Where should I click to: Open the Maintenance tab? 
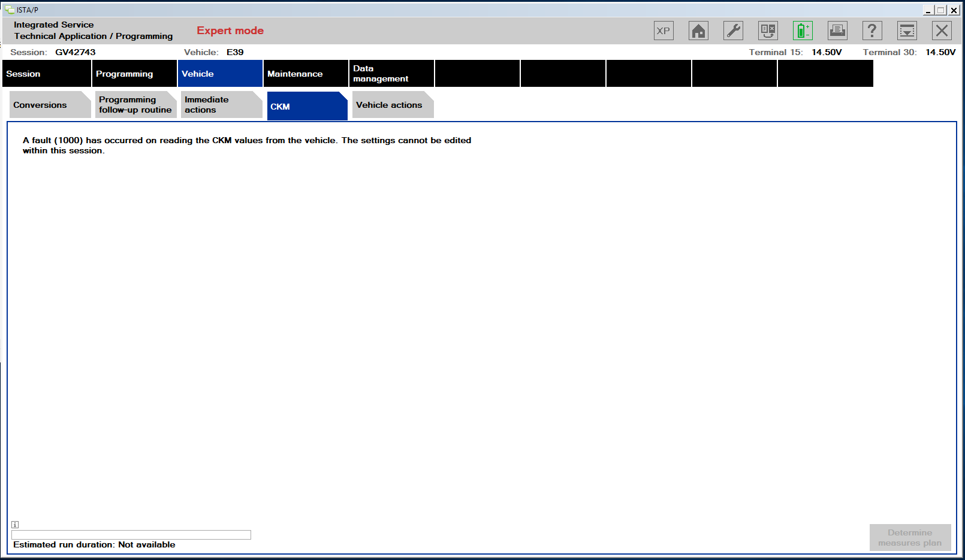pyautogui.click(x=306, y=74)
